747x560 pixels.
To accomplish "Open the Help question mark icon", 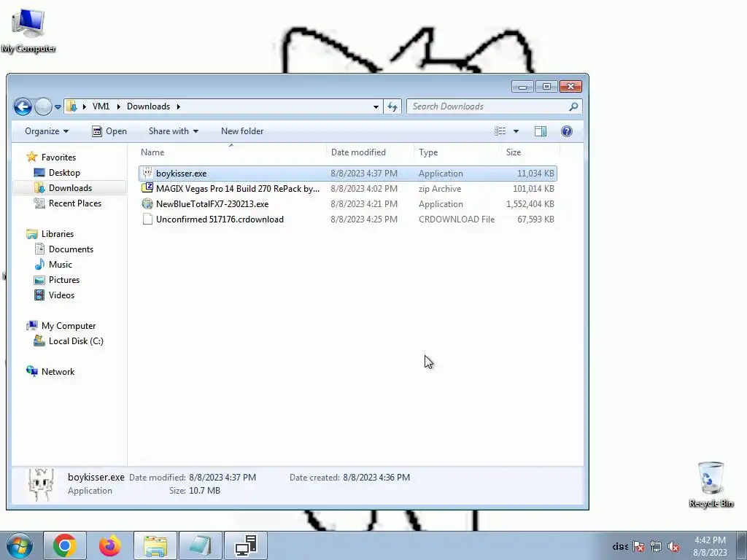I will click(x=566, y=131).
